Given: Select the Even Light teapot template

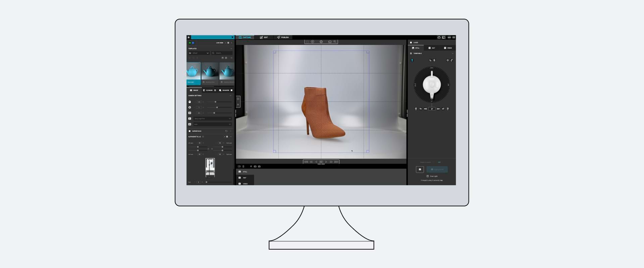Looking at the screenshot, I should pyautogui.click(x=194, y=73).
